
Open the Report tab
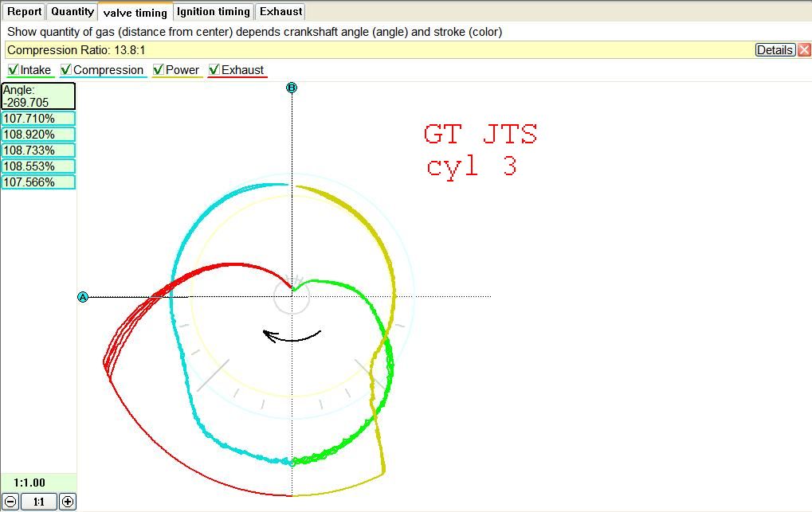coord(24,11)
